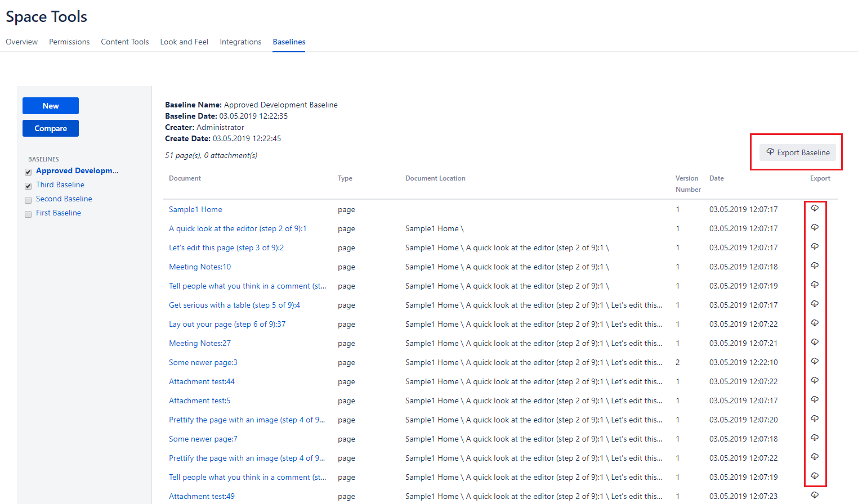Check the Second Baseline checkbox
Screen dimensions: 858x504
[x=28, y=200]
